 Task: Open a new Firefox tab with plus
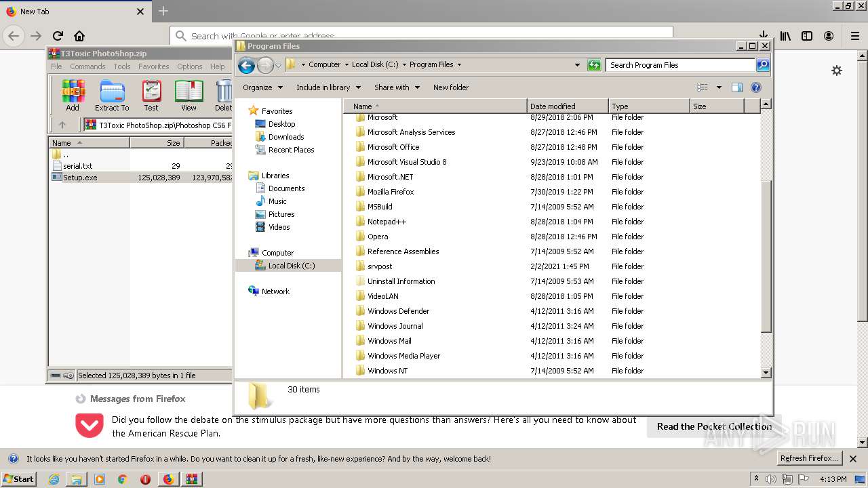pyautogui.click(x=163, y=11)
